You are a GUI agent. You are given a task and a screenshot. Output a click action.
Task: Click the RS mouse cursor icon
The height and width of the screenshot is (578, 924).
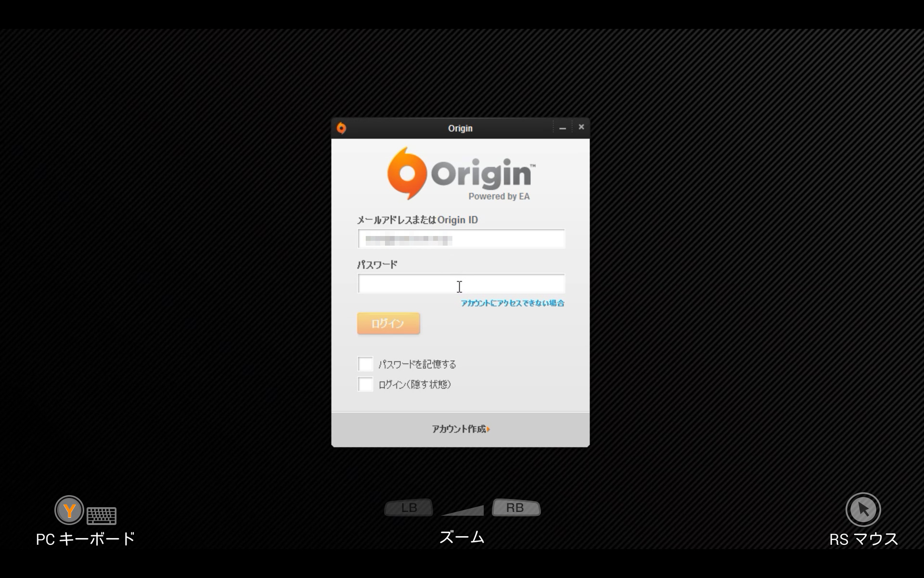click(863, 509)
